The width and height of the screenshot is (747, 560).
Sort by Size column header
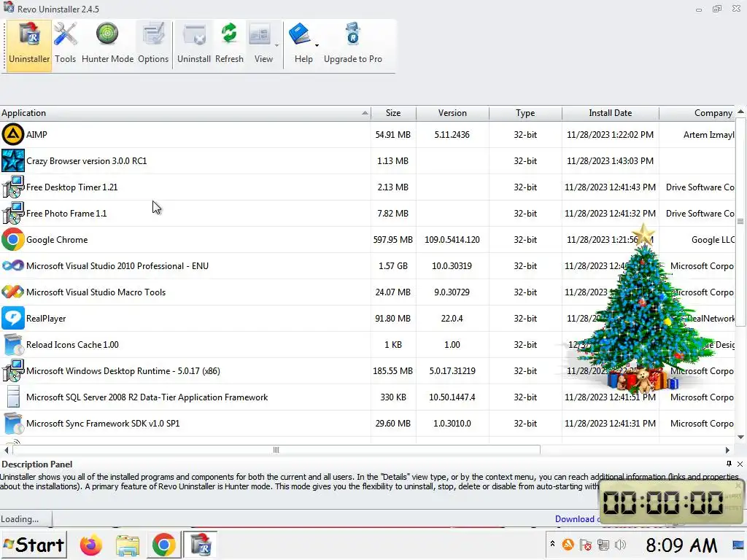(393, 113)
